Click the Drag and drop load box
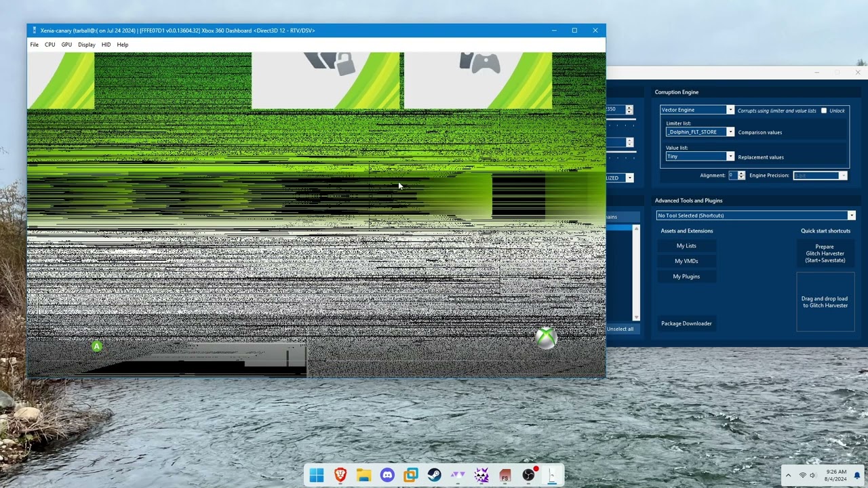Screen dimensions: 868x488 [825, 302]
